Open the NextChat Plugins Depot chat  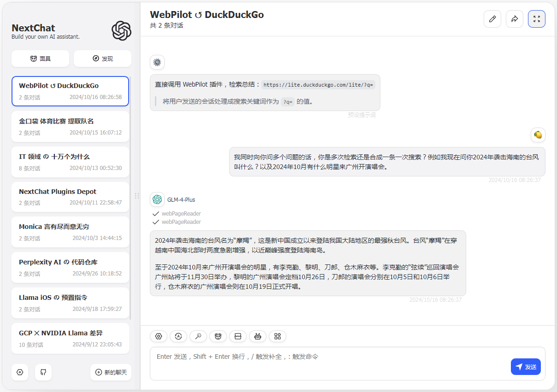coord(70,197)
